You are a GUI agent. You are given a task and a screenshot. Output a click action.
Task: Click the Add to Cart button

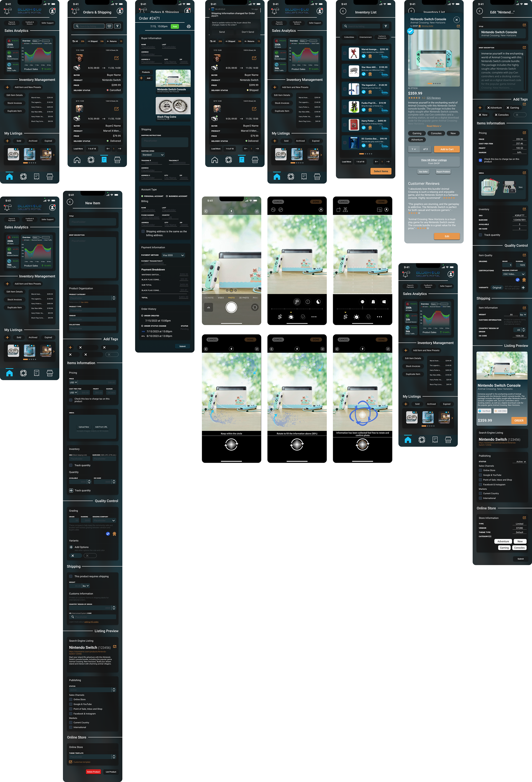(447, 149)
